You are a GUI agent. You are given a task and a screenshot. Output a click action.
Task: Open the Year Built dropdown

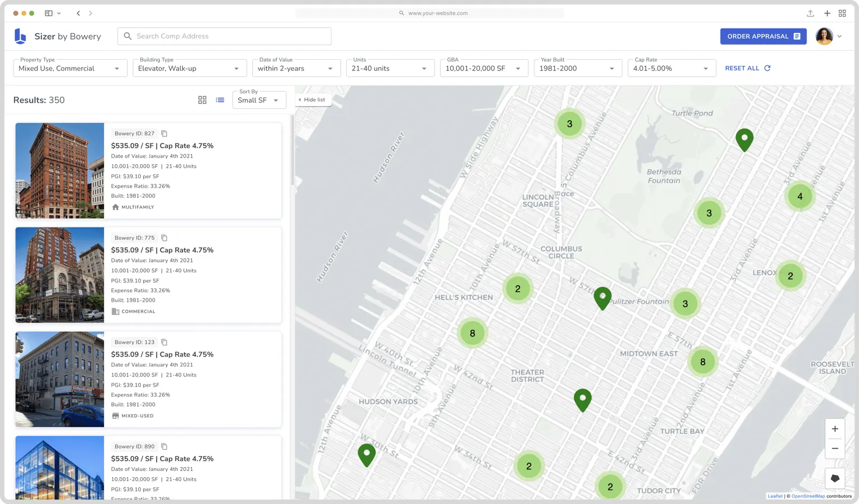578,68
